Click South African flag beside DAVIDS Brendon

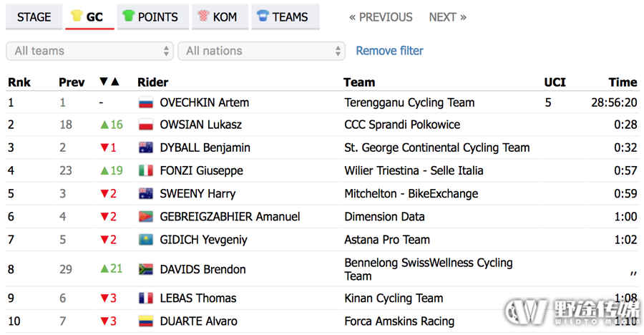(x=146, y=269)
